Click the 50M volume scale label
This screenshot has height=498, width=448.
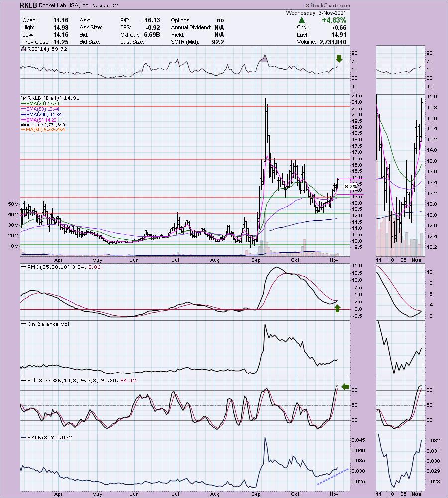pyautogui.click(x=13, y=204)
